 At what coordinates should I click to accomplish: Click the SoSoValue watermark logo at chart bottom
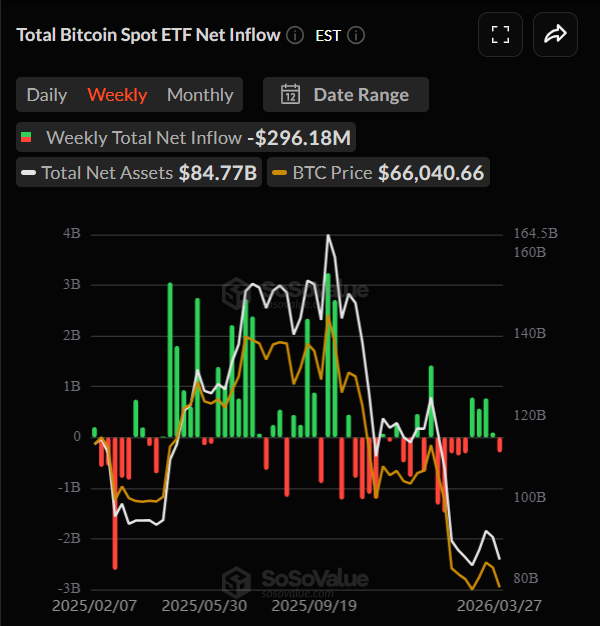pyautogui.click(x=236, y=580)
